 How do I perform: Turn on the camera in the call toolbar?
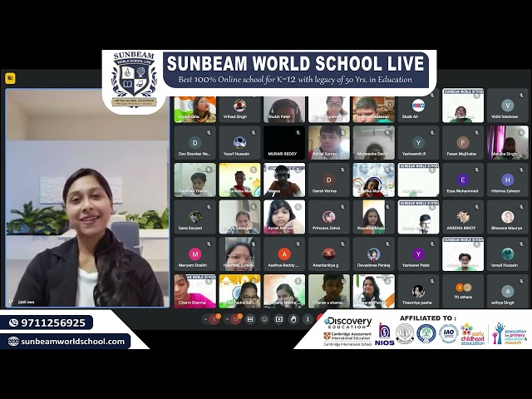(x=235, y=319)
